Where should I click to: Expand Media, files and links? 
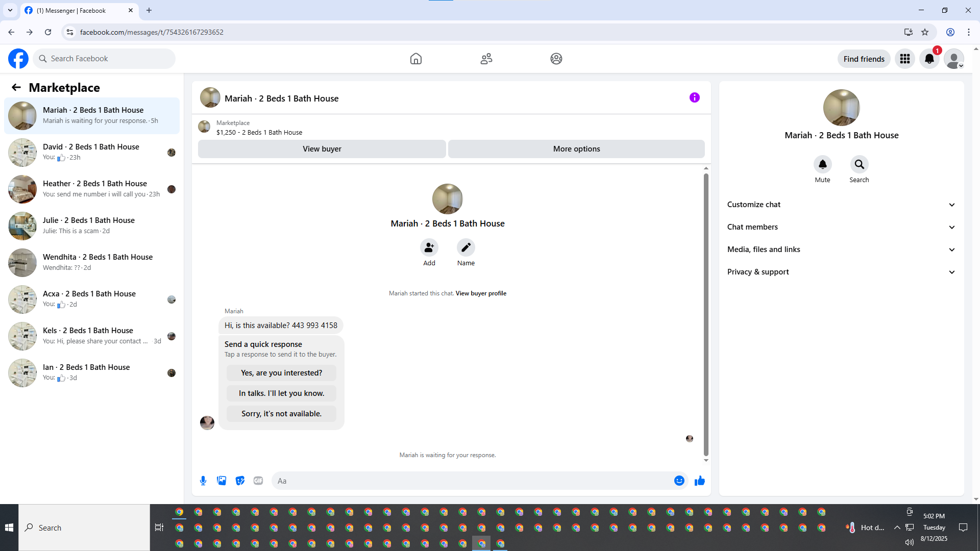(841, 249)
